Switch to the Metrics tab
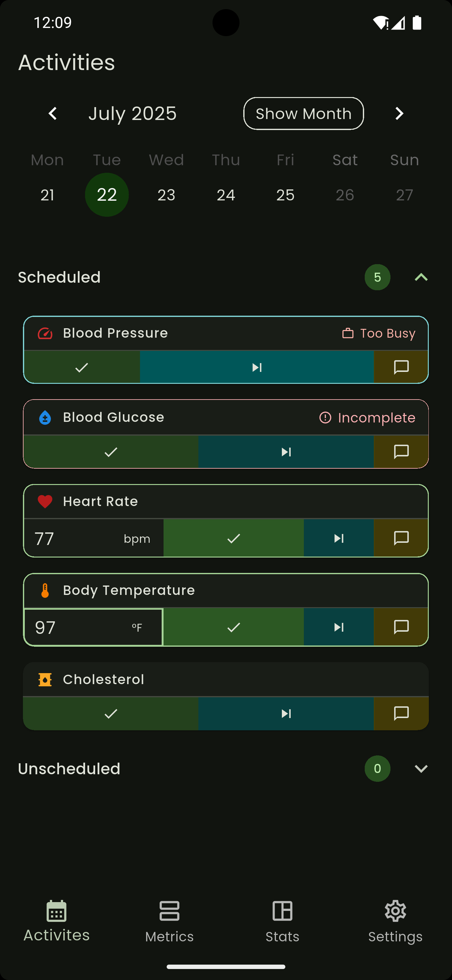This screenshot has width=452, height=980. (x=169, y=921)
